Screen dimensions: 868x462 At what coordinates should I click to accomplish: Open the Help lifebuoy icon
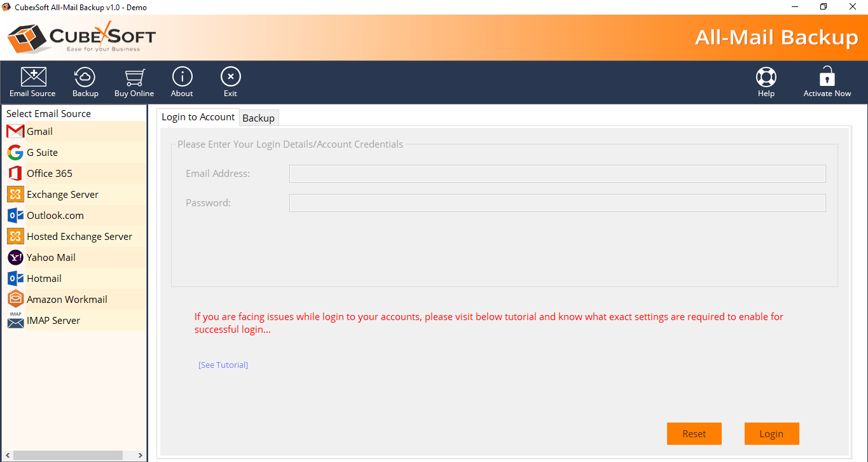(766, 77)
